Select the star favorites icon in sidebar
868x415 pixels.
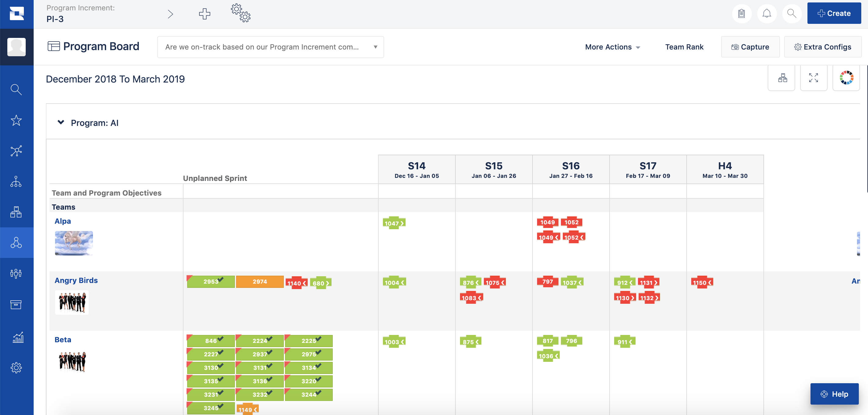(16, 120)
